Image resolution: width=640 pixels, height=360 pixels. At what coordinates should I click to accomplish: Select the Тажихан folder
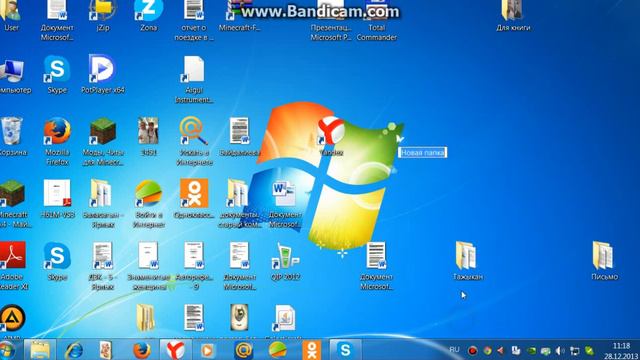pyautogui.click(x=467, y=260)
